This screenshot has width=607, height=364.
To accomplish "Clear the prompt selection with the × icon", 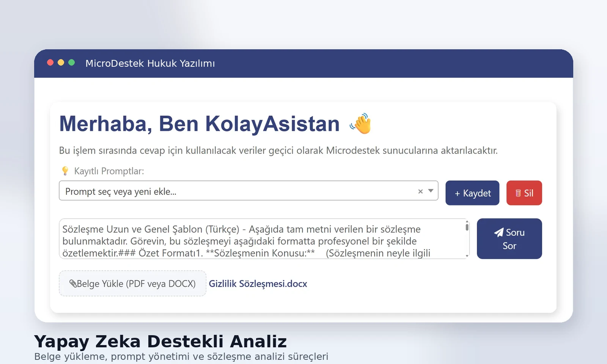I will 420,191.
